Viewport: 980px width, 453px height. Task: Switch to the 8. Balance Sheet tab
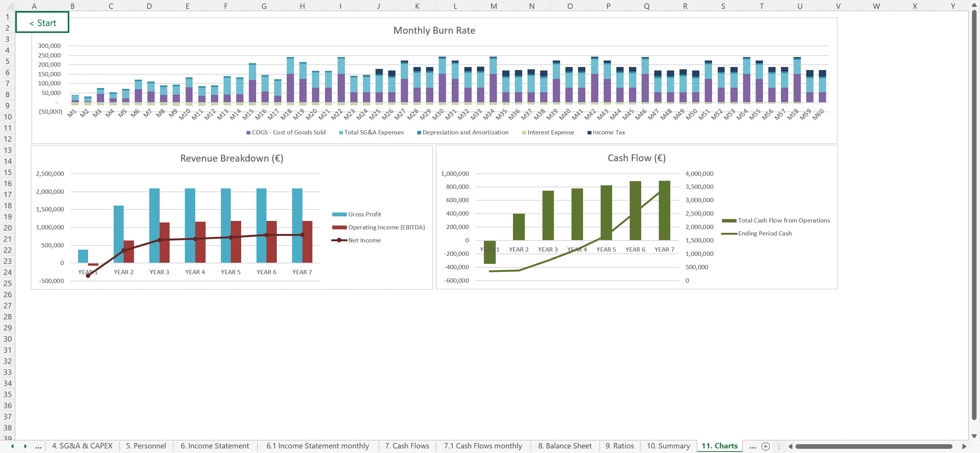point(565,446)
